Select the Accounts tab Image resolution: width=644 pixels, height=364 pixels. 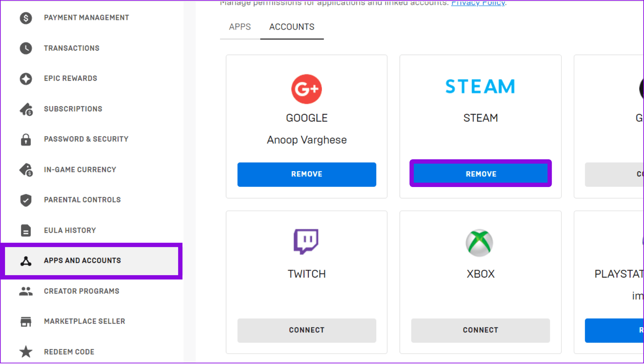[292, 27]
